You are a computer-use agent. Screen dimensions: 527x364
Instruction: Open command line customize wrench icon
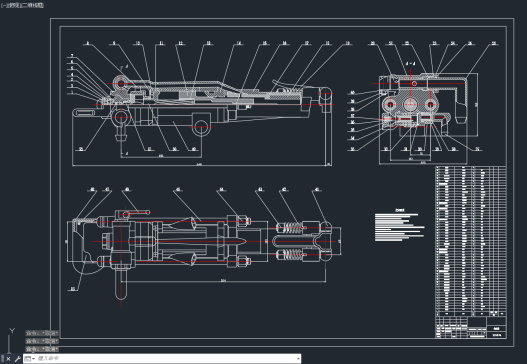(x=17, y=359)
